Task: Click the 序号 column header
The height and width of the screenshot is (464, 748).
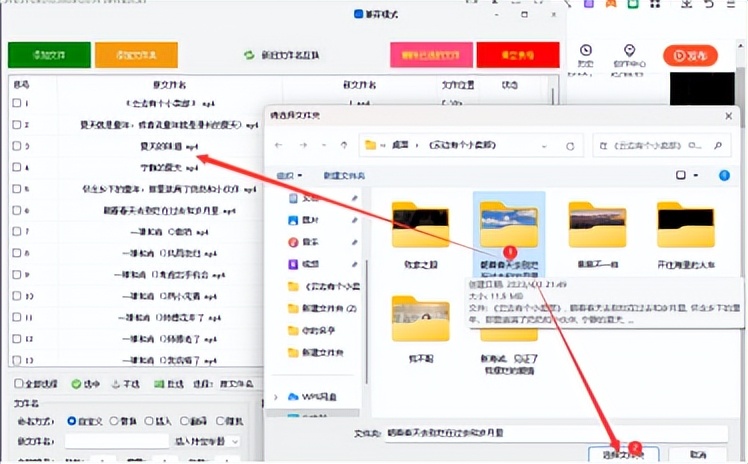Action: (21, 85)
